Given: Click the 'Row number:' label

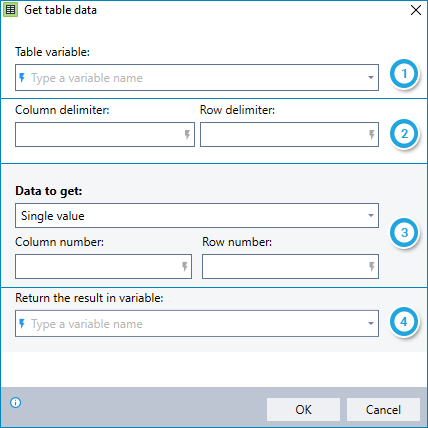Looking at the screenshot, I should [x=237, y=242].
